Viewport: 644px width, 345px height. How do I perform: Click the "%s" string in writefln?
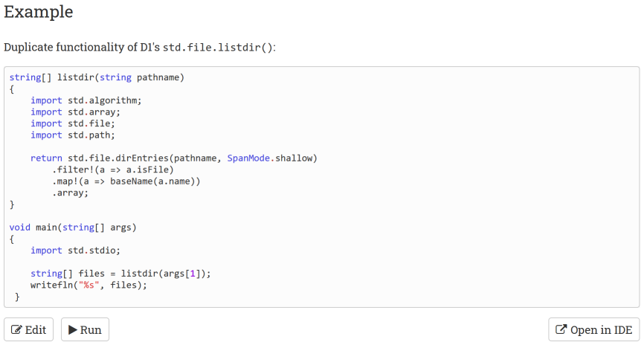(91, 285)
